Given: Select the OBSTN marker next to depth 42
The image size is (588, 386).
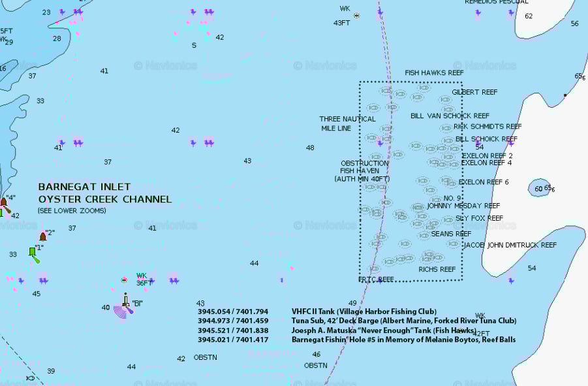Looking at the screenshot, I should [205, 357].
